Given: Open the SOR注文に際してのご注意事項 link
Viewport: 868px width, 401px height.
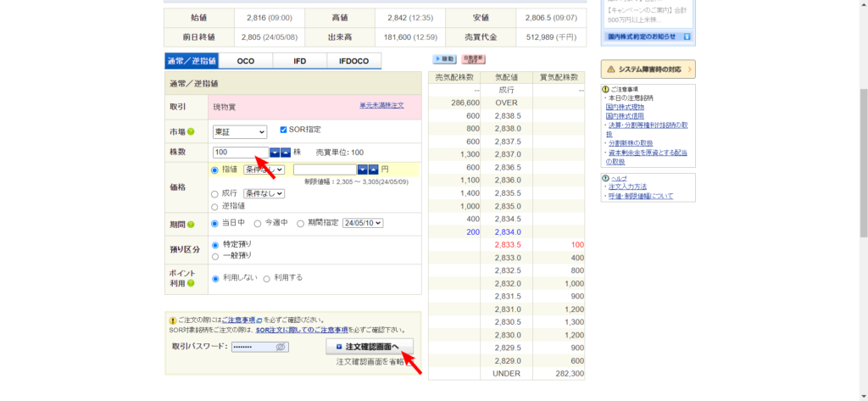Looking at the screenshot, I should [x=302, y=330].
